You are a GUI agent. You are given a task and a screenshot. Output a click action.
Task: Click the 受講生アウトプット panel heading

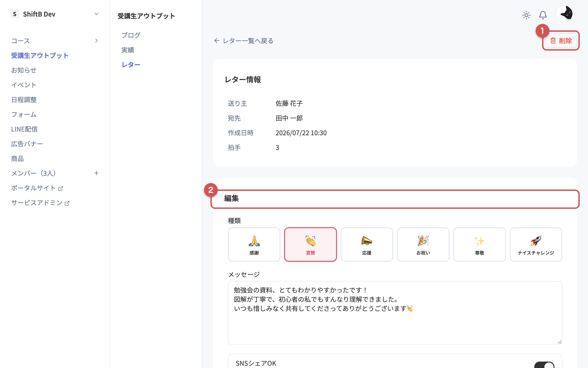coord(146,16)
